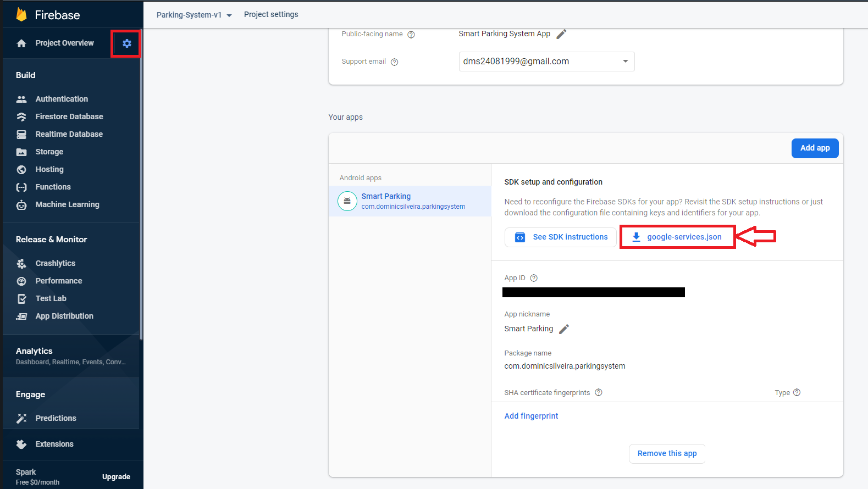Click the Extensions puzzle icon
The width and height of the screenshot is (868, 489).
coord(21,444)
